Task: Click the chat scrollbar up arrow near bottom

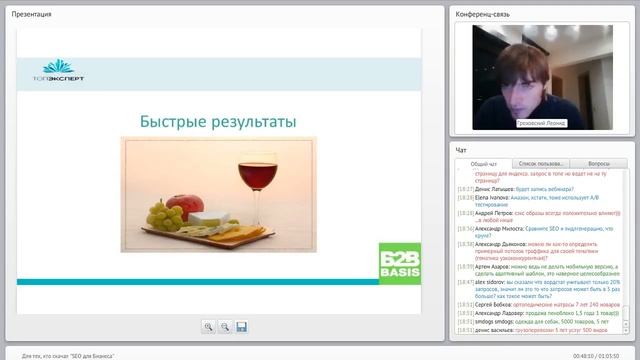Action: (x=627, y=324)
